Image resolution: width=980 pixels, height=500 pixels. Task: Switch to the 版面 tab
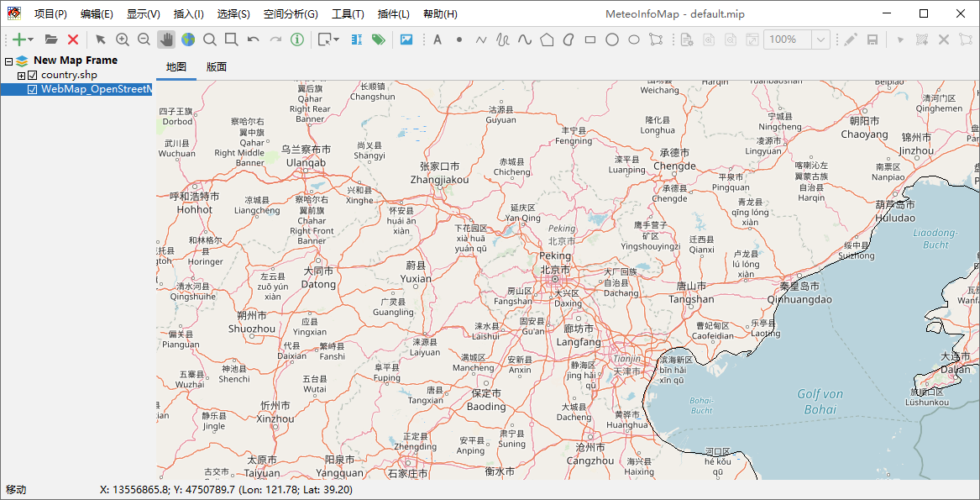coord(217,67)
